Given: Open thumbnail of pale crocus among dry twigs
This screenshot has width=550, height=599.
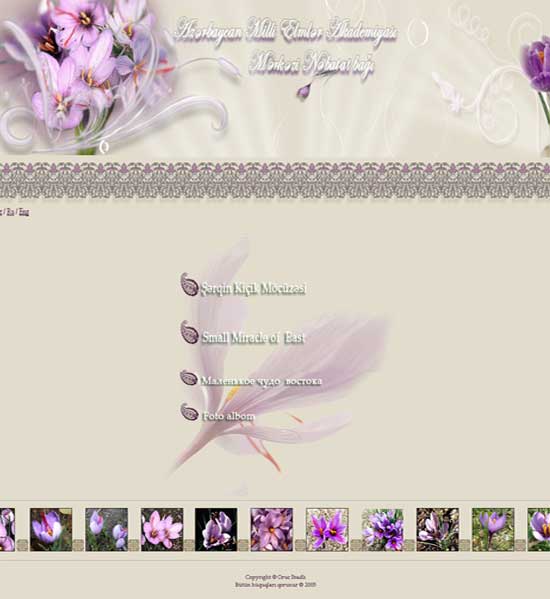Looking at the screenshot, I should tap(438, 529).
